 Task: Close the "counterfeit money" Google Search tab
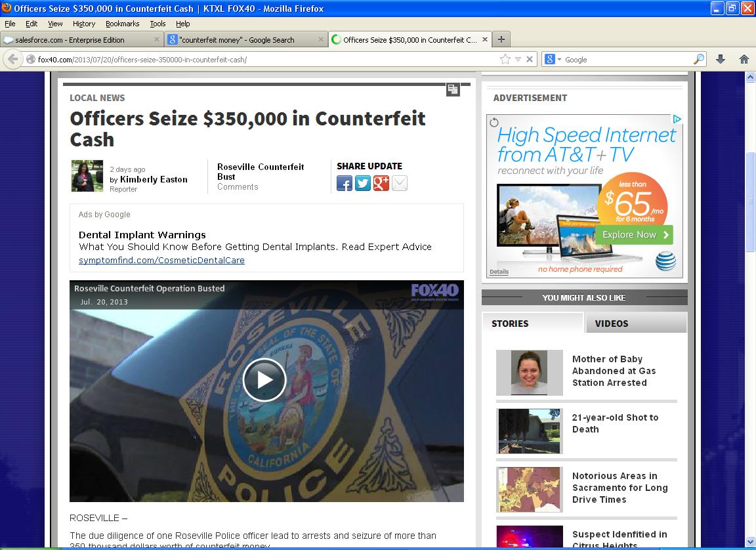pyautogui.click(x=321, y=39)
